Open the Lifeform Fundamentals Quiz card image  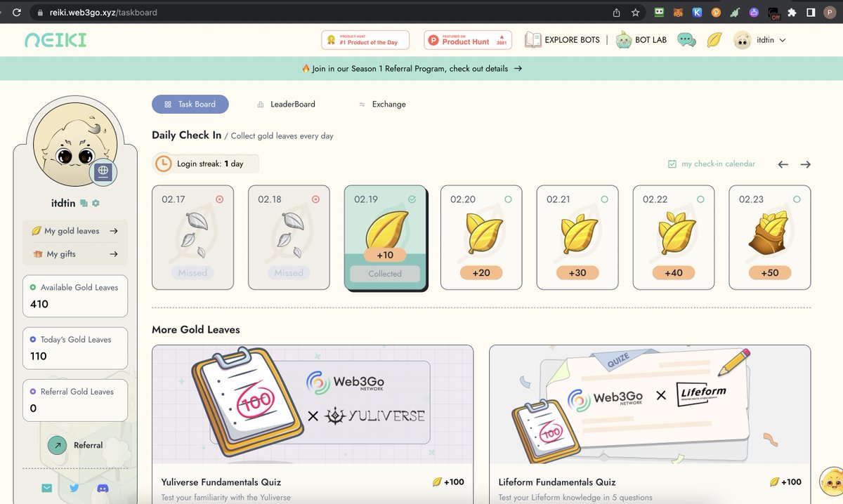650,404
